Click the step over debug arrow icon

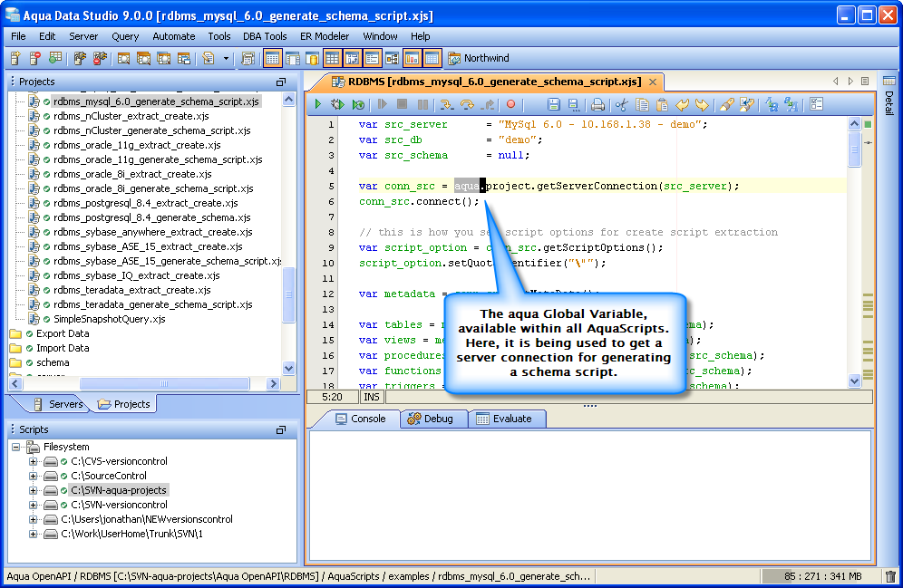(468, 105)
